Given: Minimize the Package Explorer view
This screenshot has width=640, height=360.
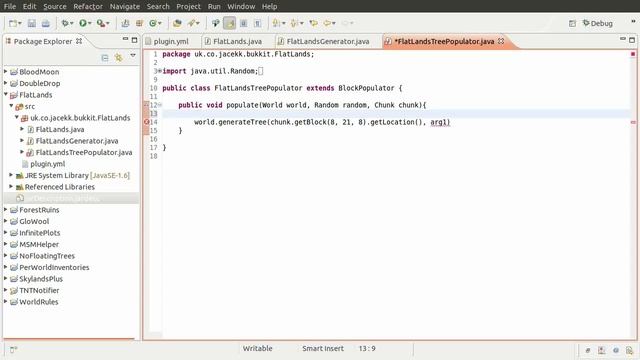Looking at the screenshot, I should tap(125, 39).
